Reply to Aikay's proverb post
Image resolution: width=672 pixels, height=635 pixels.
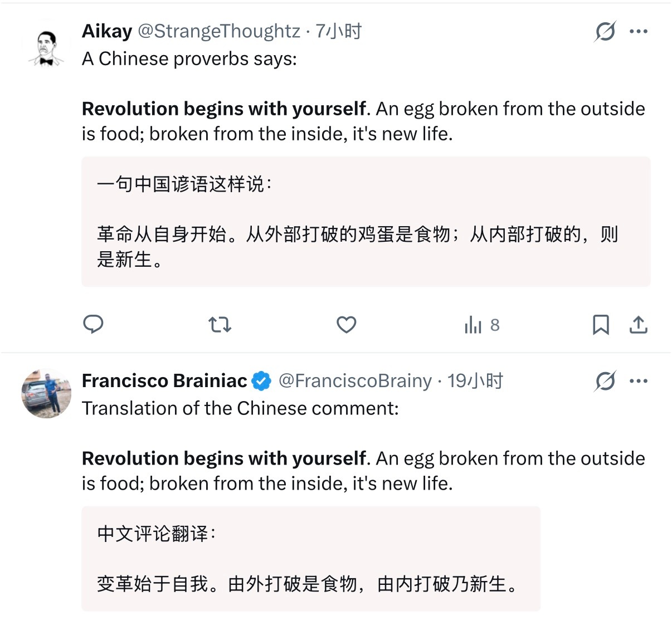[93, 324]
